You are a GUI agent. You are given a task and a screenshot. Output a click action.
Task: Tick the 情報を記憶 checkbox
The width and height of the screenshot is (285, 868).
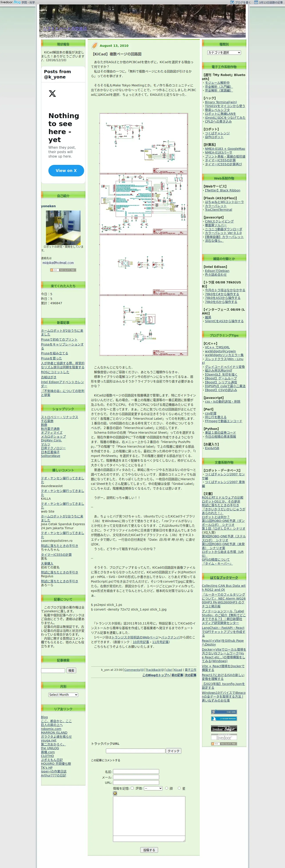[132, 788]
